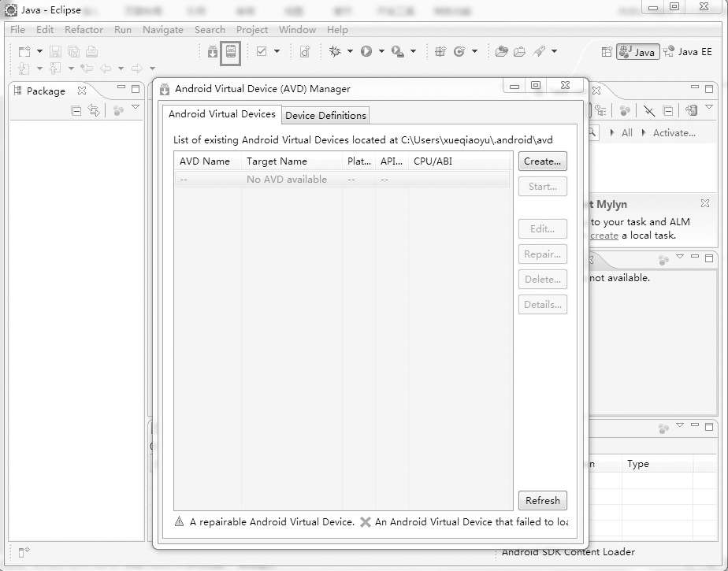The image size is (728, 571).
Task: Open the New Java Class dropdown arrow
Action: coord(474,51)
